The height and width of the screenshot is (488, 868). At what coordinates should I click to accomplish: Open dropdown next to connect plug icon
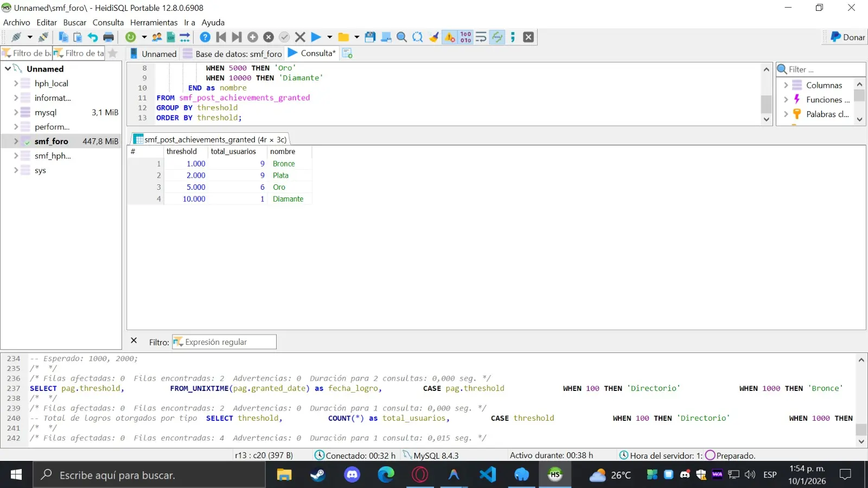[x=29, y=37]
